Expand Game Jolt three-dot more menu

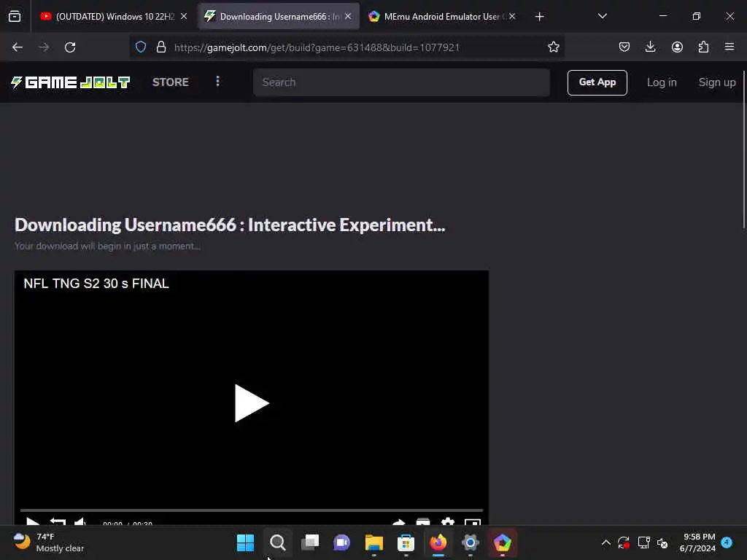217,82
